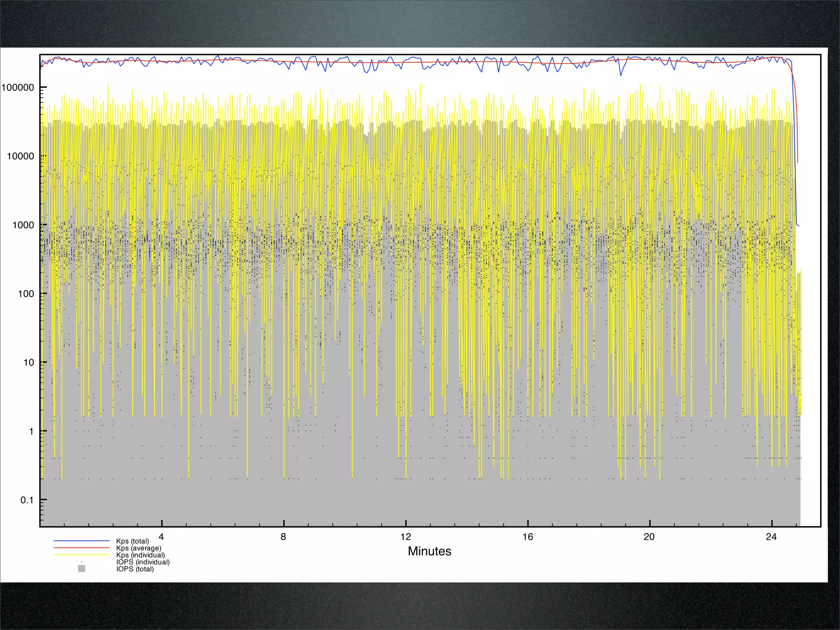
Task: Click the 100000 y-axis label
Action: pos(18,87)
